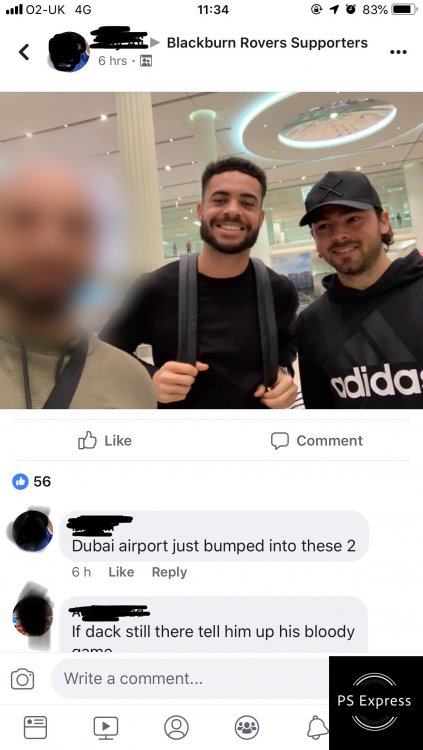Tap the first commenter's avatar
Viewport: 423px width, 750px height.
pos(33,531)
